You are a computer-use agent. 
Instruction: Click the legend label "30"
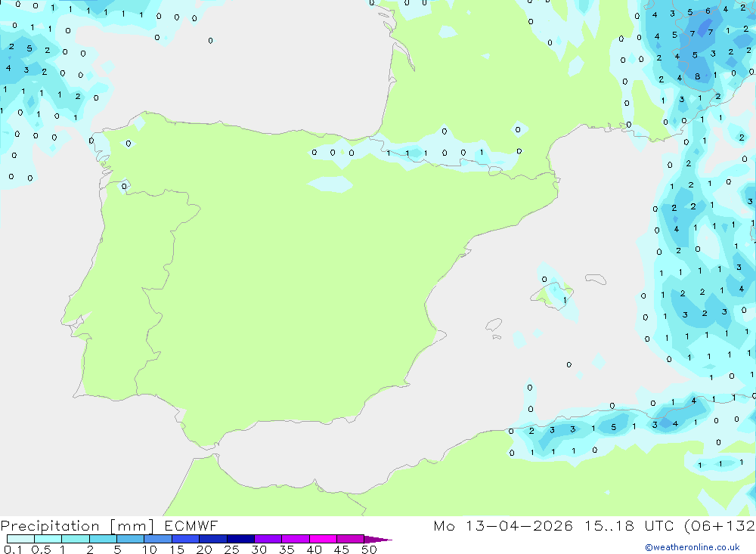tap(259, 549)
